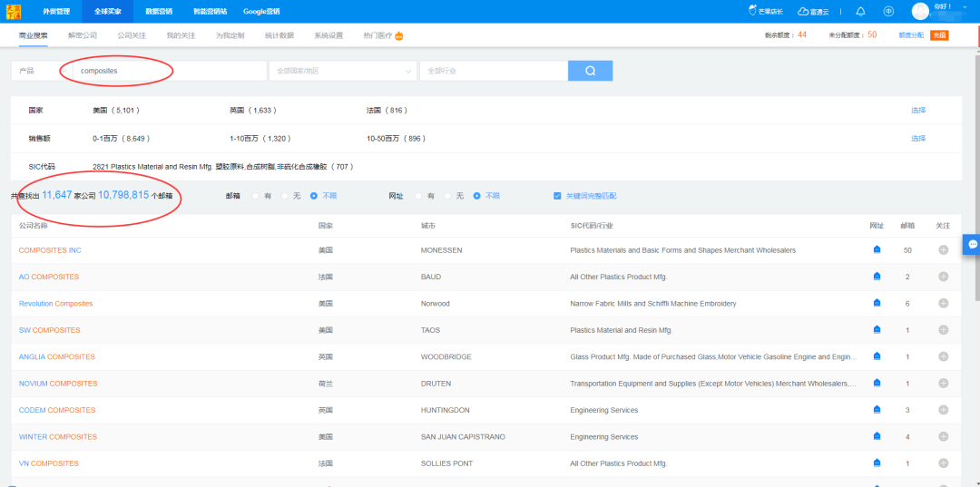This screenshot has width=980, height=487.
Task: Open NOVIUM COMPOSITES company link
Action: 58,384
